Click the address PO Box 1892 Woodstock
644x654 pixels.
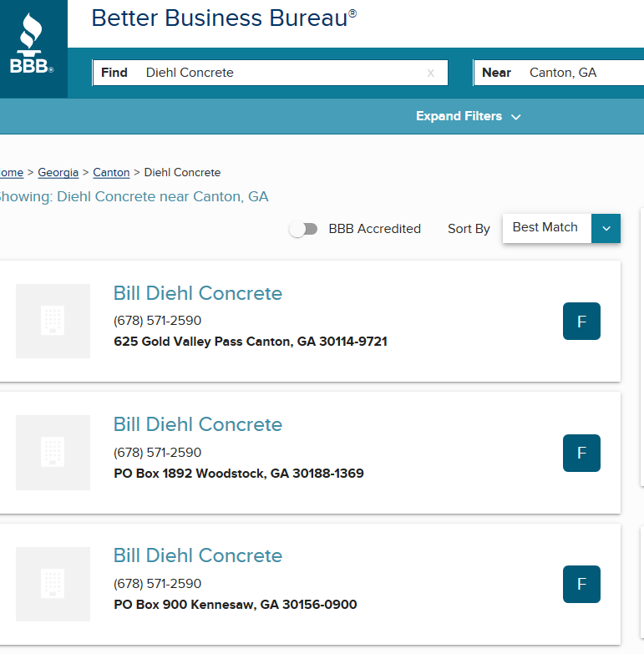click(239, 474)
